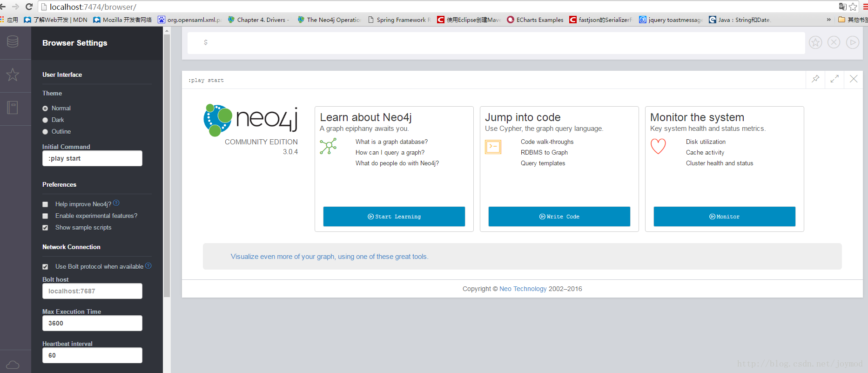Open the Neo Technology copyright link
The width and height of the screenshot is (868, 373).
coord(523,289)
